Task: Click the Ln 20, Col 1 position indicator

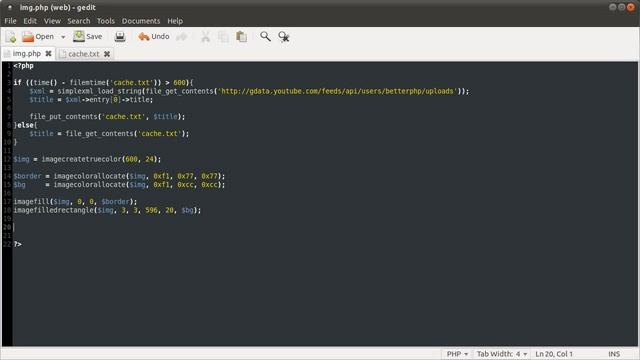Action: pos(554,354)
